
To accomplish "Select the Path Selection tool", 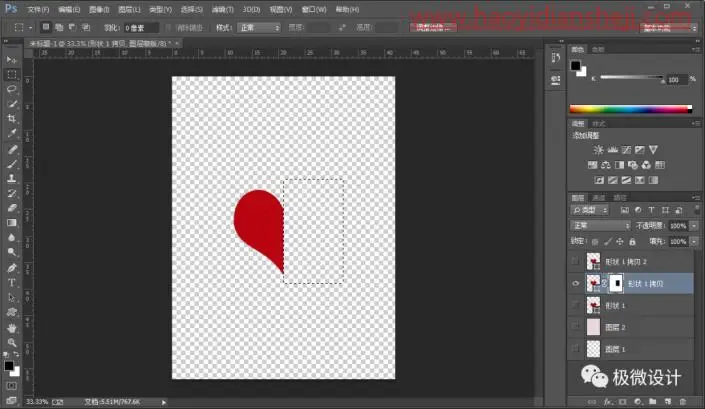I will 12,298.
